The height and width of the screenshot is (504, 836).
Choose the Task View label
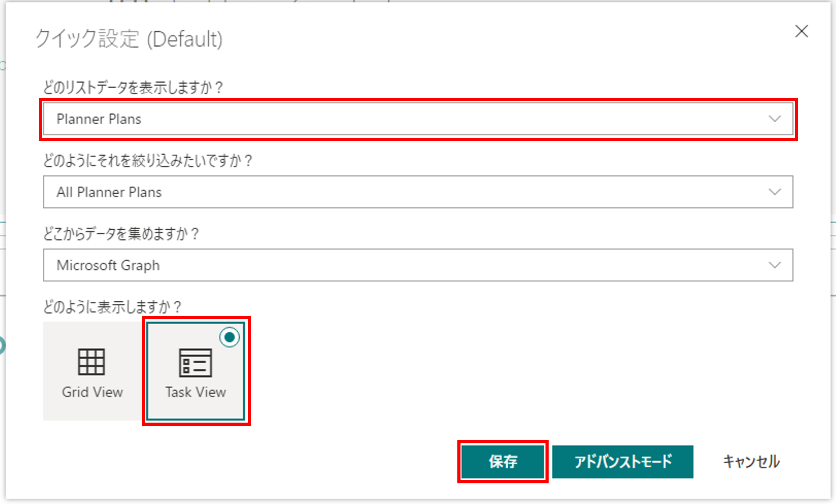(196, 392)
